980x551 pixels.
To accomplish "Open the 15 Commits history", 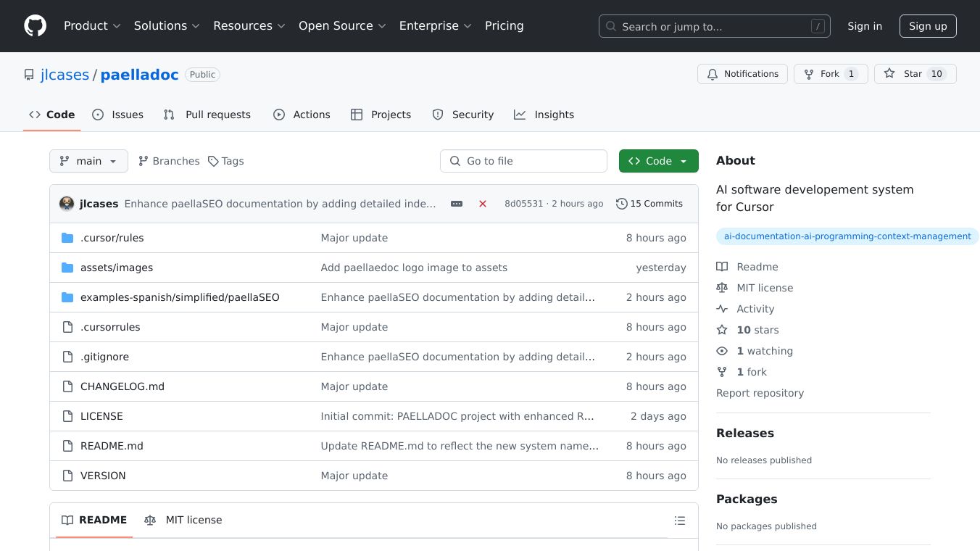I will (649, 204).
